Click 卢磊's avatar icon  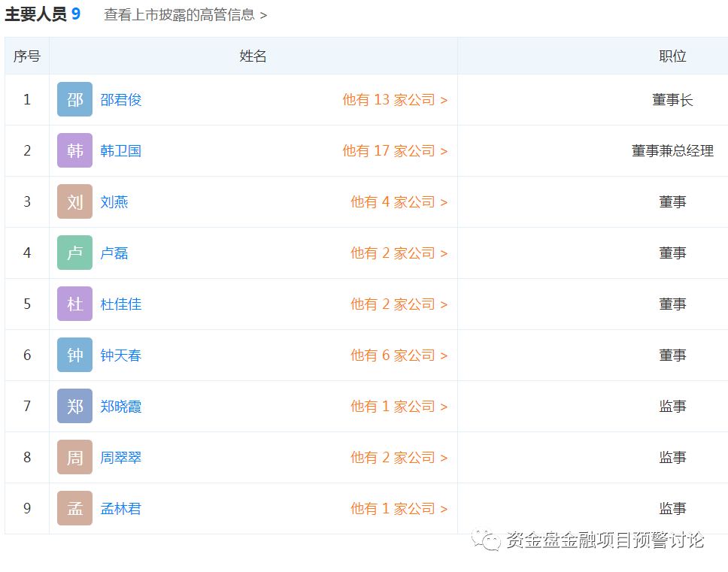[x=74, y=253]
